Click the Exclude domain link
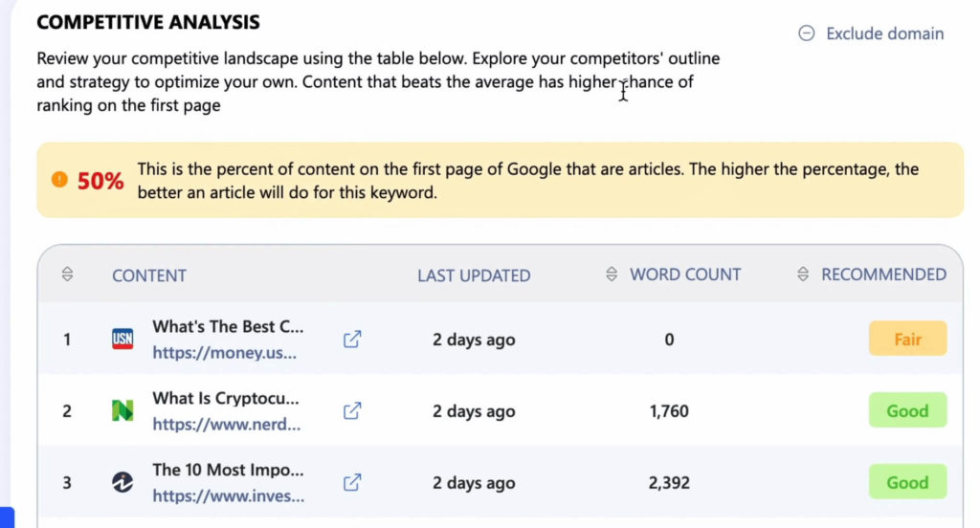The width and height of the screenshot is (980, 528). 884,33
